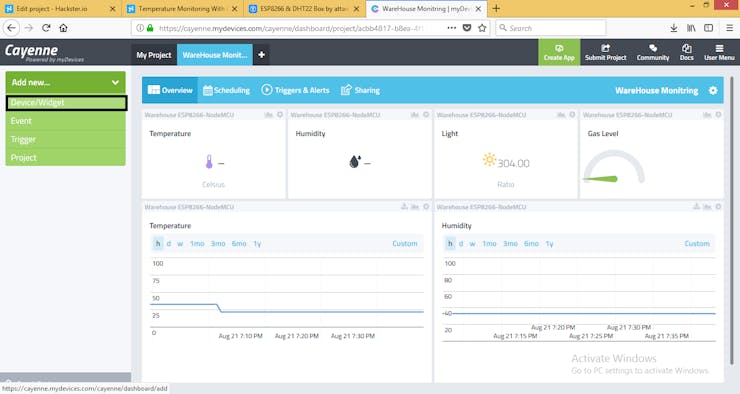The image size is (740, 394).
Task: Go back in browser history
Action: (x=11, y=28)
